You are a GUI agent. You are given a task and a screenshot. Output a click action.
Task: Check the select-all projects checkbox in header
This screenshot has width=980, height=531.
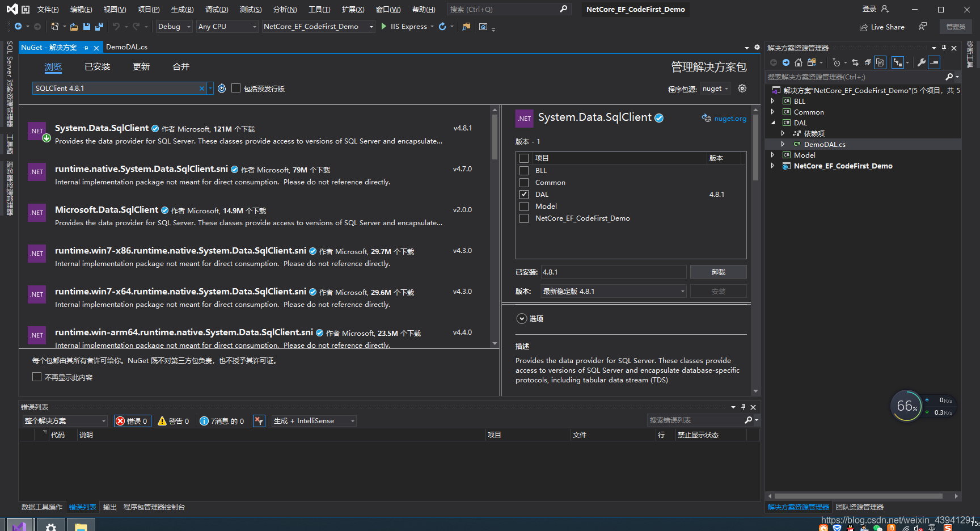pyautogui.click(x=524, y=158)
